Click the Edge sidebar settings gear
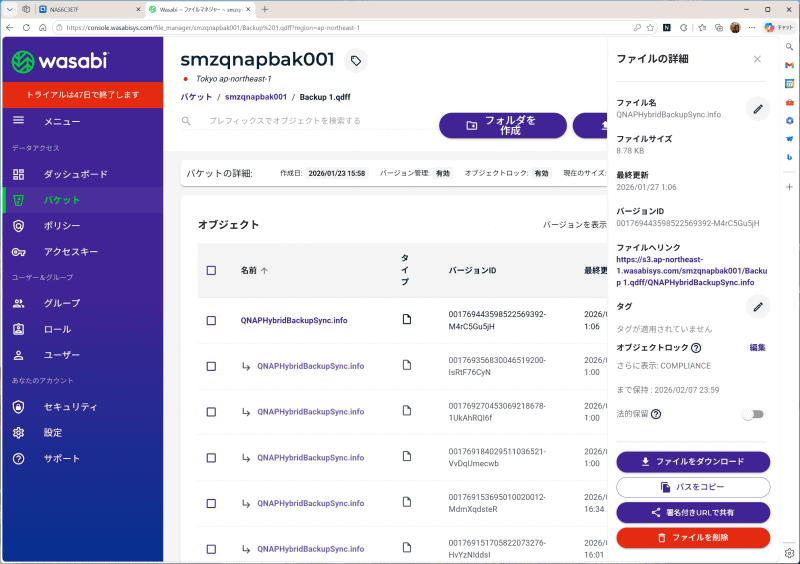 point(789,553)
